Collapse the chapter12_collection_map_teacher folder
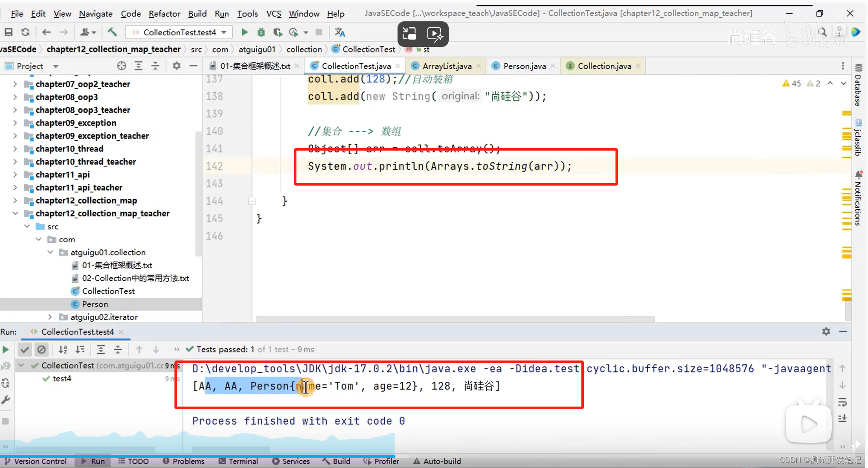Viewport: 868px width, 468px height. pos(15,213)
